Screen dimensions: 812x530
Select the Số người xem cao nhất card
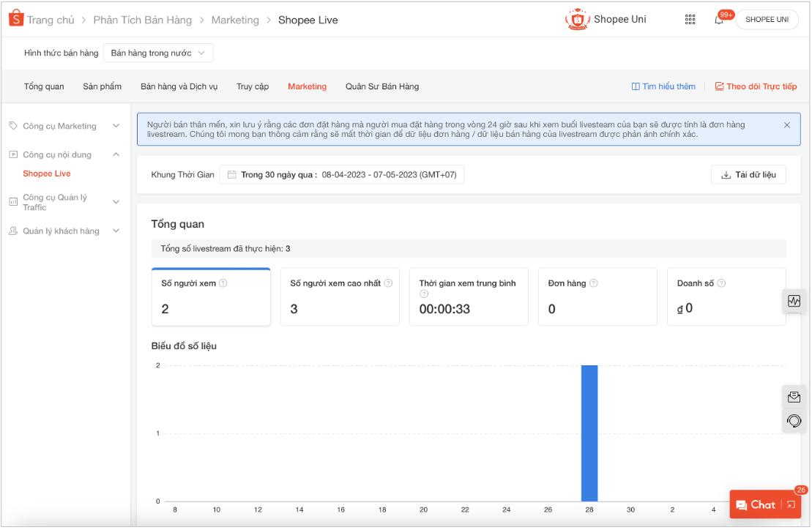[340, 296]
